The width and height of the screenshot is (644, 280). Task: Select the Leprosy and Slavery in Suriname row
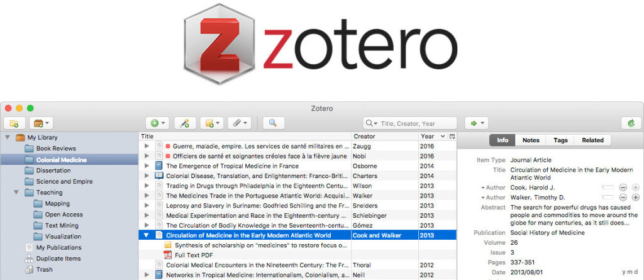[297, 205]
